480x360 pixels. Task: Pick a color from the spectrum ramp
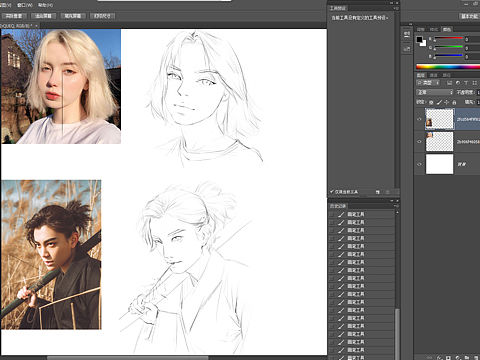pyautogui.click(x=448, y=67)
